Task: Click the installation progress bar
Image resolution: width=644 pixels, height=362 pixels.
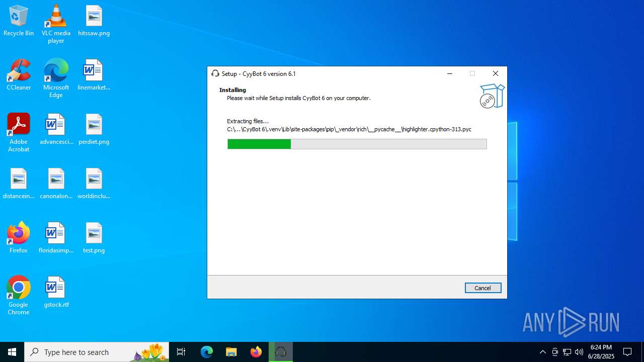Action: coord(357,144)
